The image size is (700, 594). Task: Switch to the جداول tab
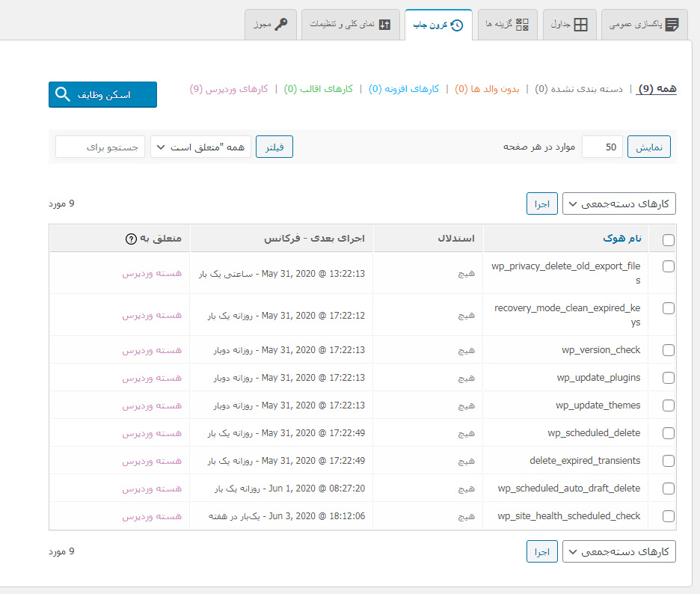point(569,25)
